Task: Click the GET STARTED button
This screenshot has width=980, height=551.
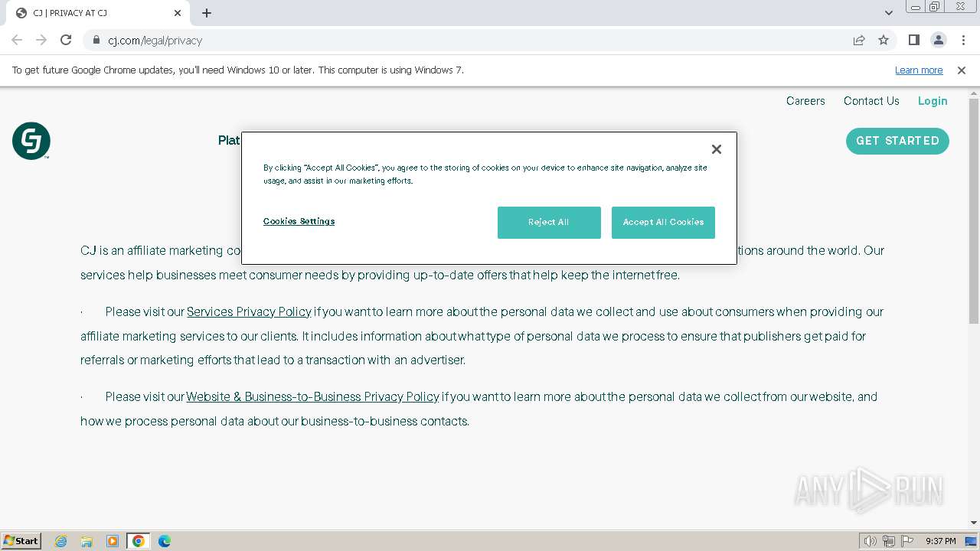Action: (897, 141)
